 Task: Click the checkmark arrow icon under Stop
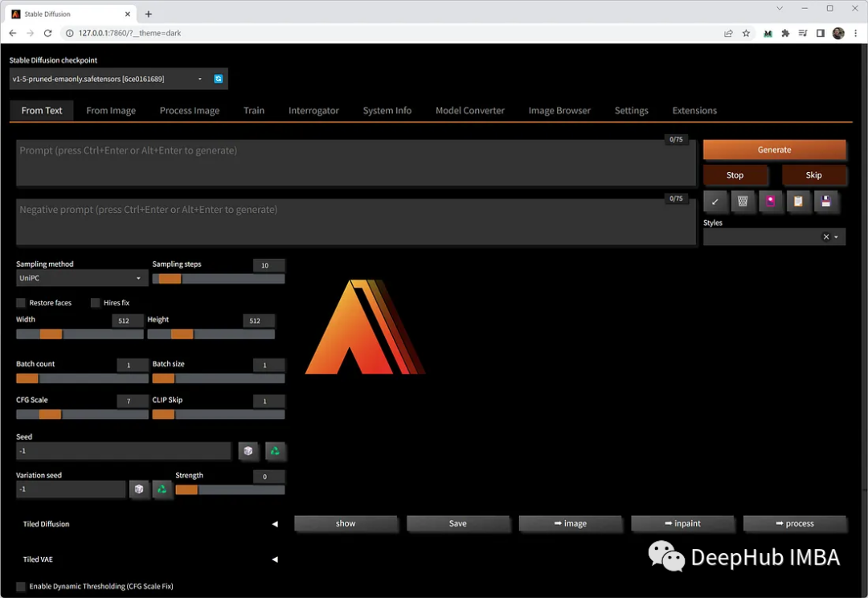(x=714, y=202)
